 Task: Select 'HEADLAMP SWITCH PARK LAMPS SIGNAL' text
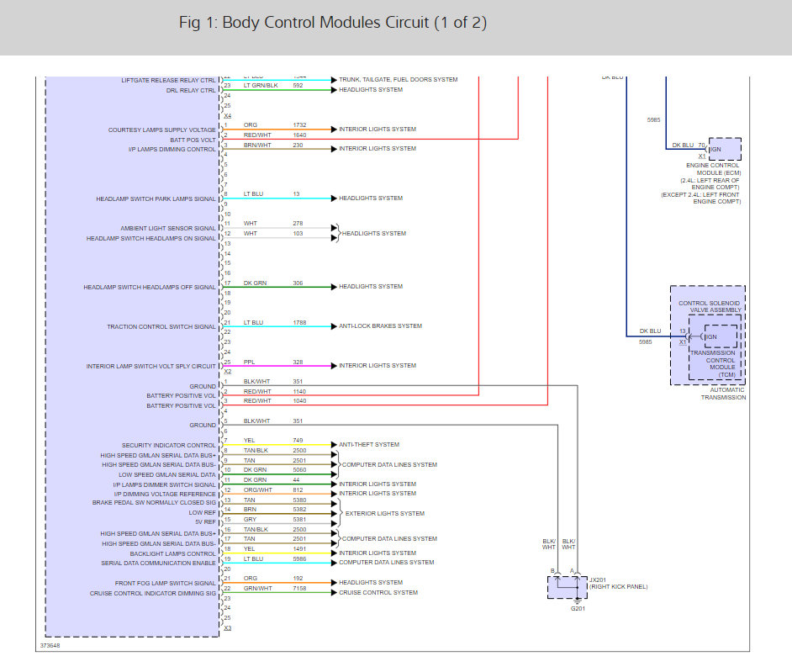coord(156,199)
